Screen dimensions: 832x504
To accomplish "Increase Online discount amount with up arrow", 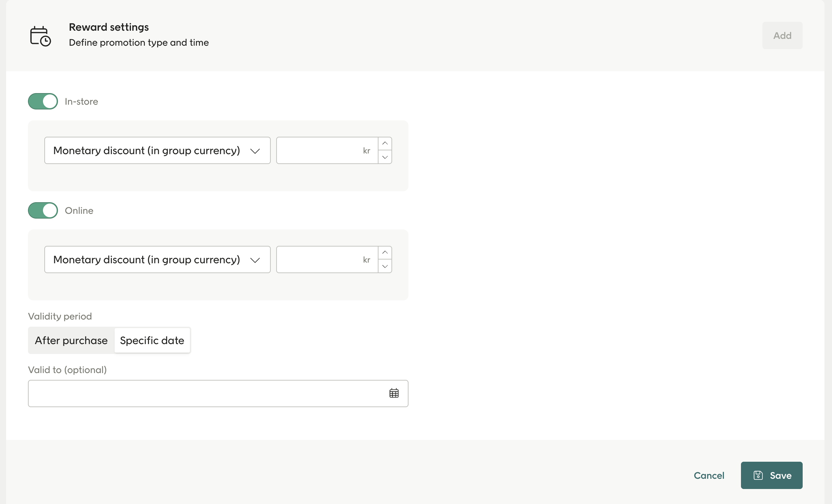I will coord(385,253).
